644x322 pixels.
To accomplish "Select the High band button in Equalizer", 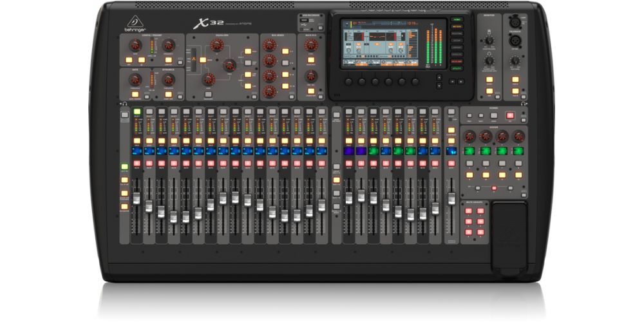I will [248, 52].
